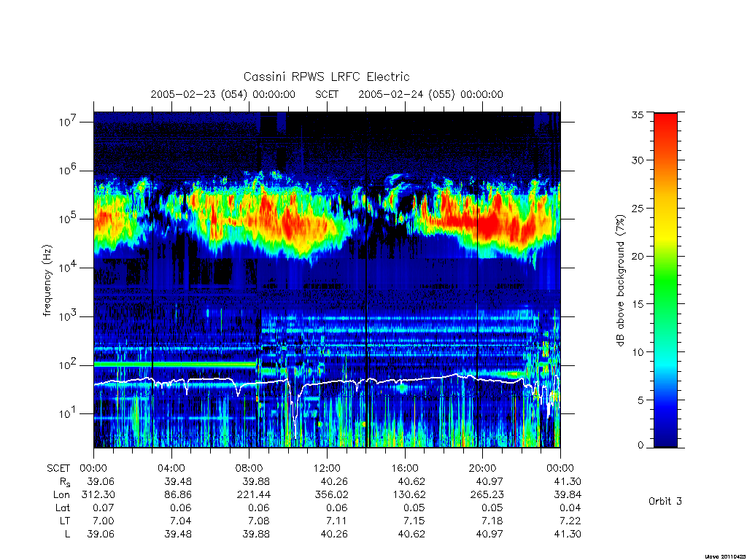This screenshot has height=560, width=747.
Task: Click the colorbar value 35 label
Action: coord(638,114)
